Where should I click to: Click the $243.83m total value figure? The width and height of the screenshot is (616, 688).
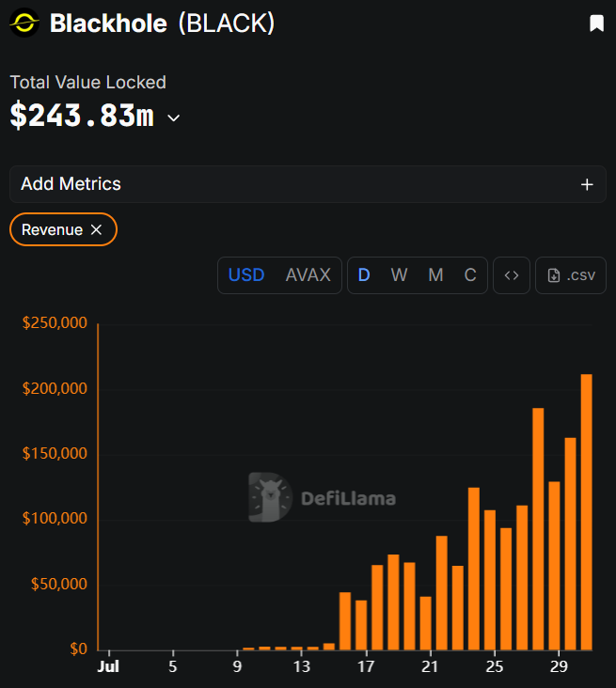point(82,115)
